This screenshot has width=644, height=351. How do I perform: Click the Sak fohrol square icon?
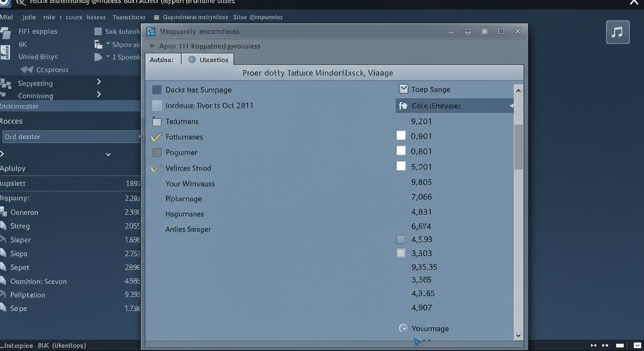click(98, 32)
